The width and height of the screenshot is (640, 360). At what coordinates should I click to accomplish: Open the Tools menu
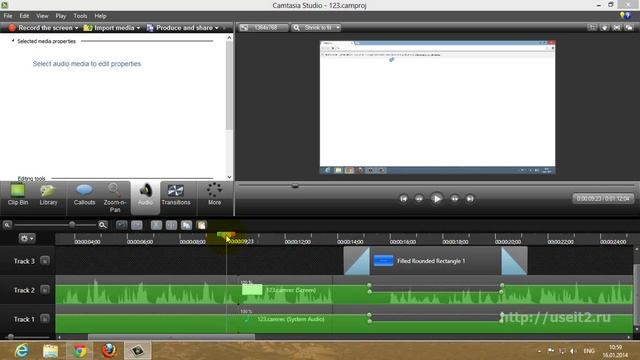point(80,16)
